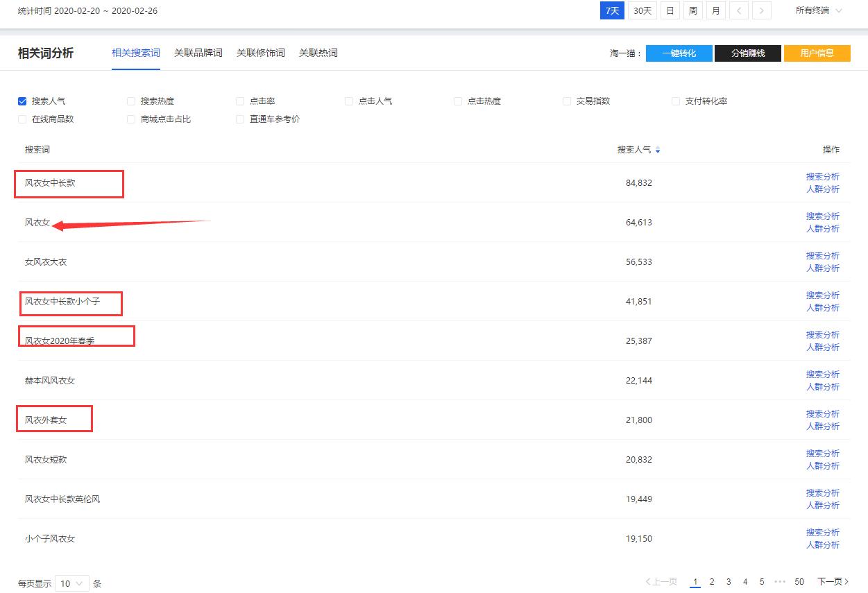Enable the 点击率 checkbox
The width and height of the screenshot is (868, 593).
[239, 101]
